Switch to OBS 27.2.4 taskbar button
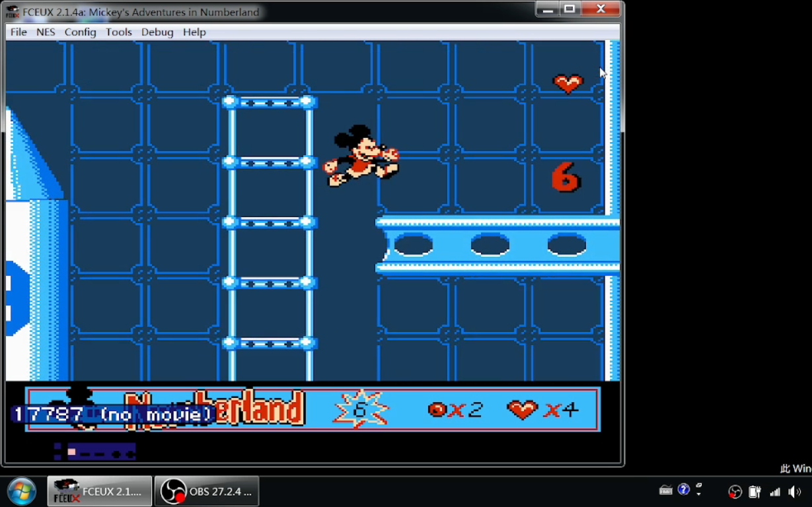This screenshot has height=507, width=812. (207, 491)
